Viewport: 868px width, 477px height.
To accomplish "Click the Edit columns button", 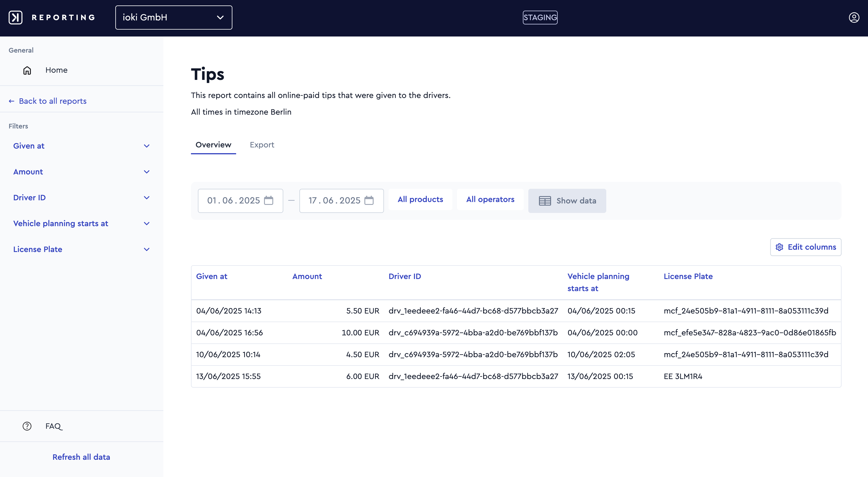I will [x=806, y=247].
